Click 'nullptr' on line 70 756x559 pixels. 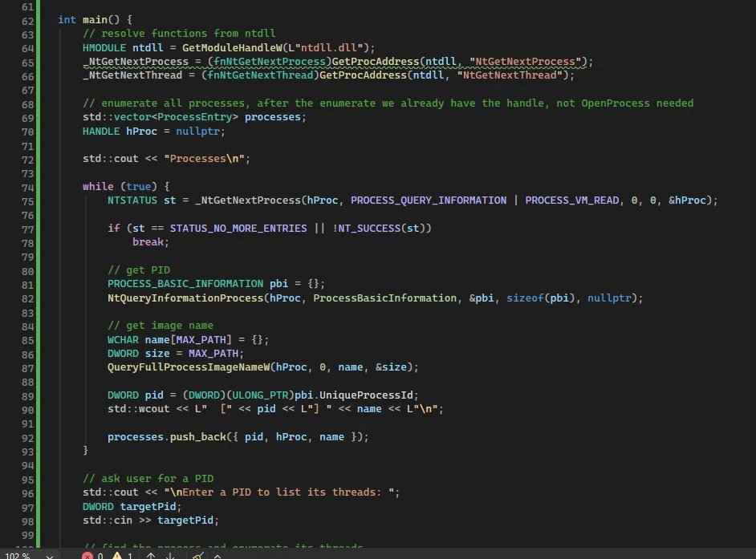pos(197,131)
